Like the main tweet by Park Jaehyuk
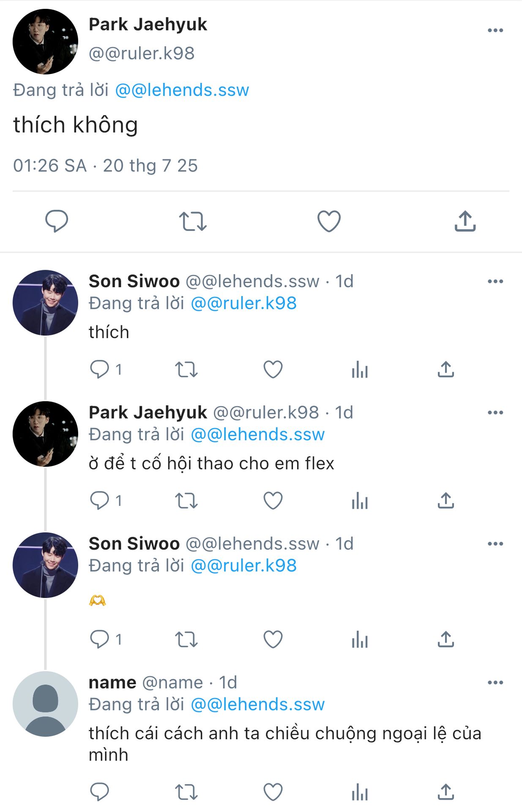 click(329, 221)
